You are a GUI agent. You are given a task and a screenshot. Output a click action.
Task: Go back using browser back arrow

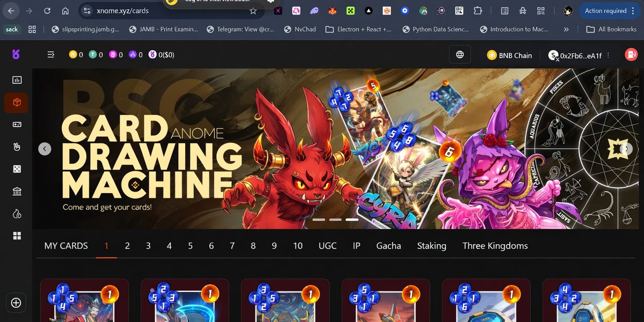click(11, 11)
